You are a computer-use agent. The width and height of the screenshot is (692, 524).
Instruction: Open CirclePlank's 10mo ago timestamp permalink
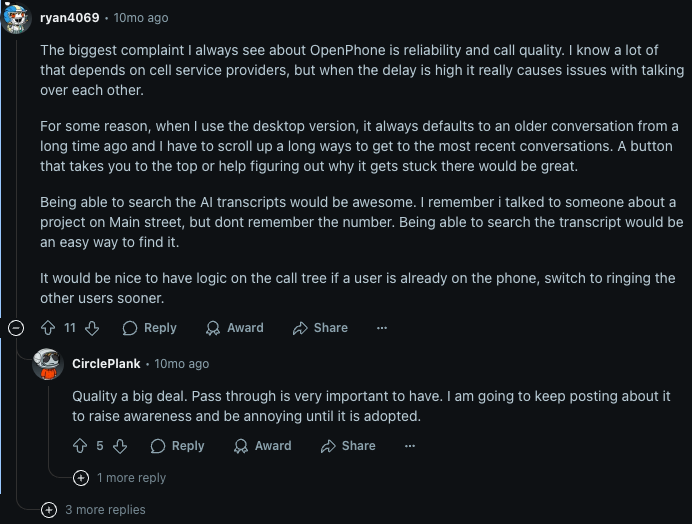pos(181,364)
